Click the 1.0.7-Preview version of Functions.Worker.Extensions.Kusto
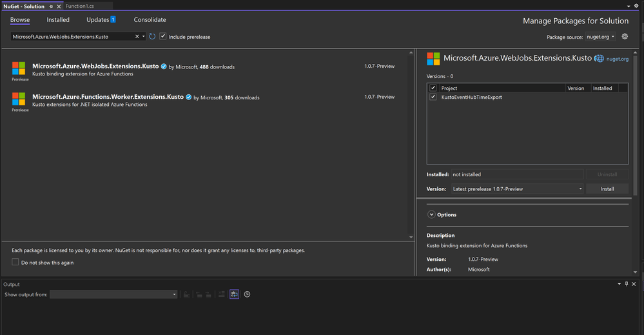This screenshot has width=644, height=335. (379, 97)
